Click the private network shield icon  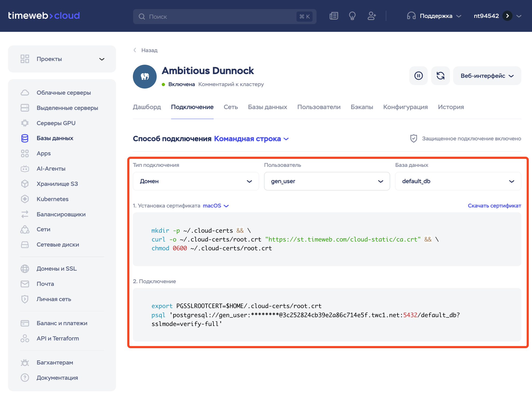[x=25, y=299]
